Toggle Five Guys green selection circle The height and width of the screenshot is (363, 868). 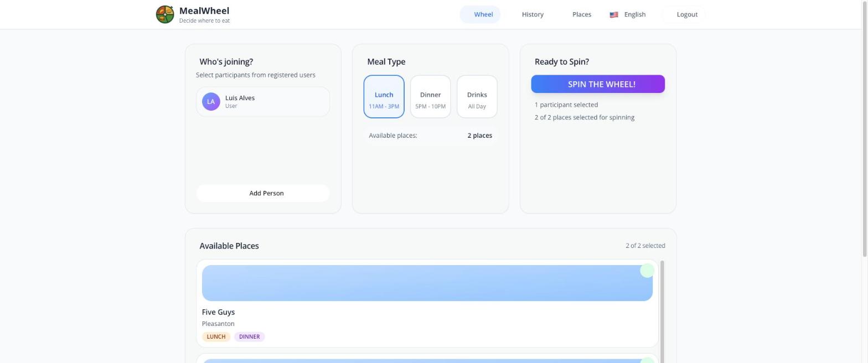pyautogui.click(x=647, y=271)
